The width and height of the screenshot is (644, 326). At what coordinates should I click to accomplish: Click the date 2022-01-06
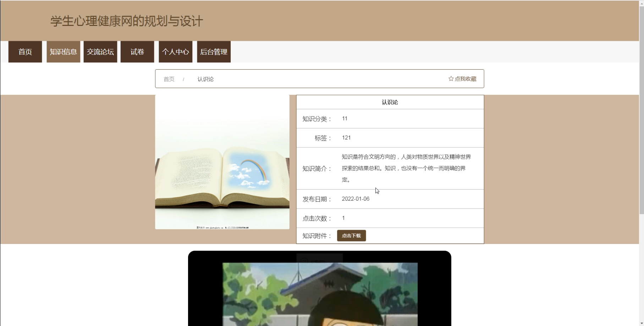pos(356,199)
